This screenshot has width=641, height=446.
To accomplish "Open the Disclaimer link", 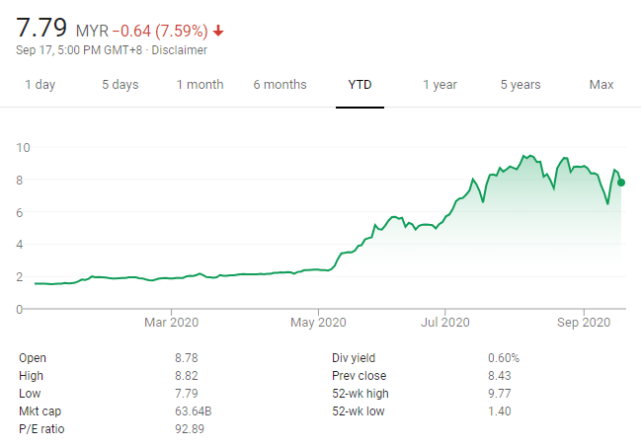I will point(179,49).
